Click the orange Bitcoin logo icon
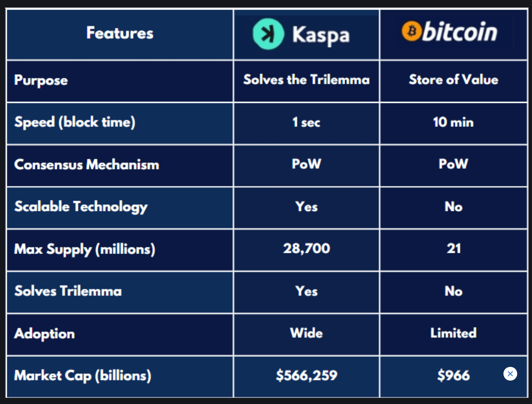 [412, 31]
